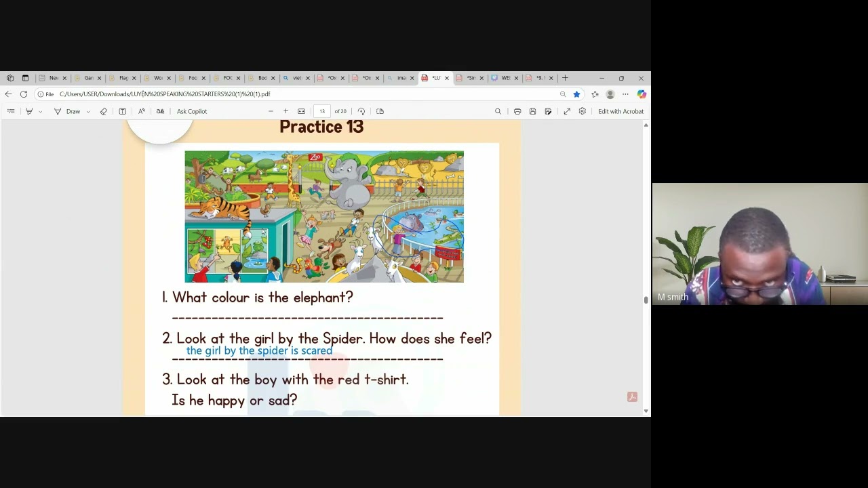Click the page number field showing 13
Screen dimensions: 868x488
322,111
